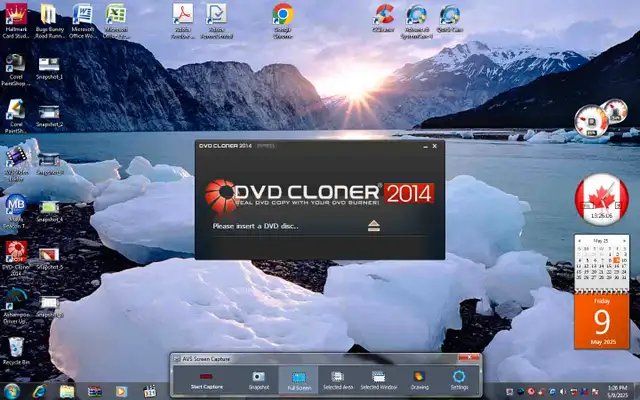Click the eject disc icon in DVD Cloner
Image resolution: width=640 pixels, height=400 pixels.
tap(373, 226)
